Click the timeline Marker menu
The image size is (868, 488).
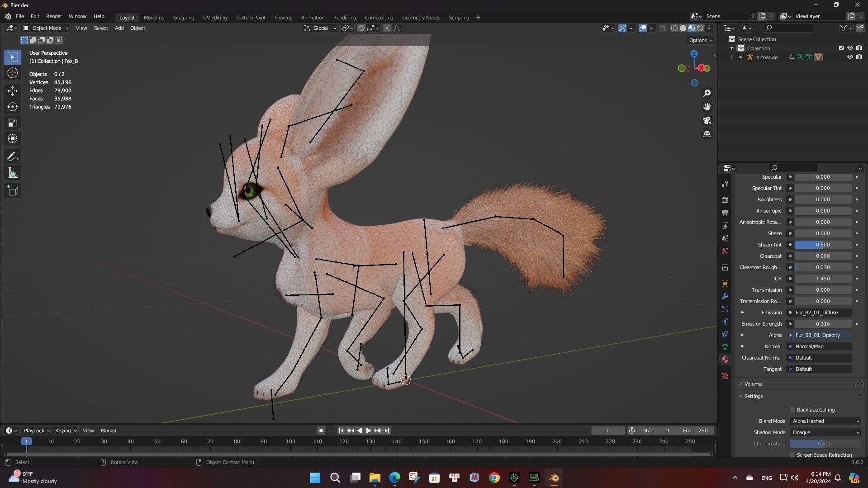(x=109, y=431)
